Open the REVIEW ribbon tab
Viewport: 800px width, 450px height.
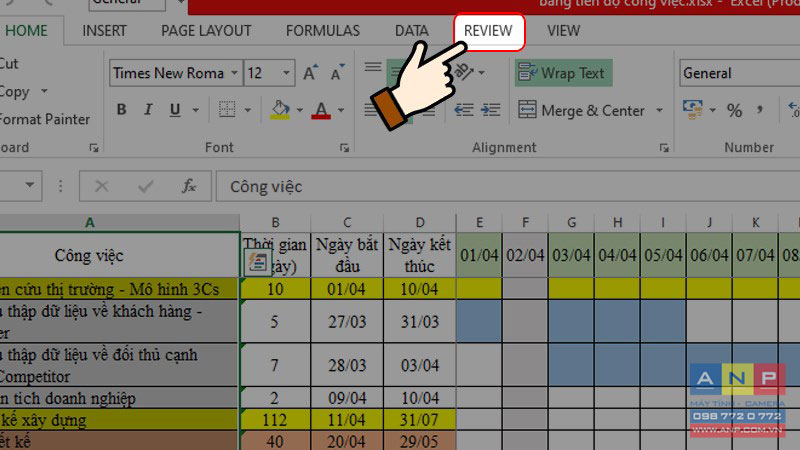(x=488, y=31)
